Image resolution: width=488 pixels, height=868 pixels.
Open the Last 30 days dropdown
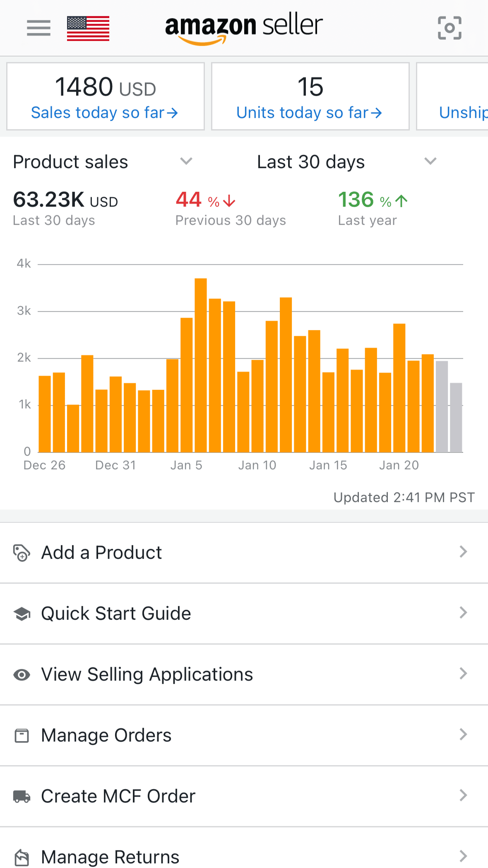pos(430,161)
